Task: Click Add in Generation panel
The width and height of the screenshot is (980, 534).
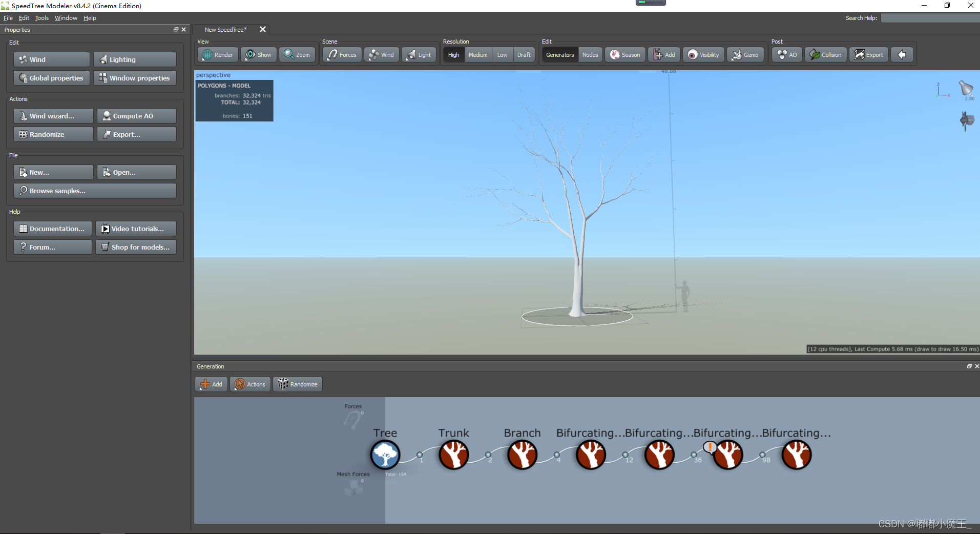Action: click(x=212, y=384)
